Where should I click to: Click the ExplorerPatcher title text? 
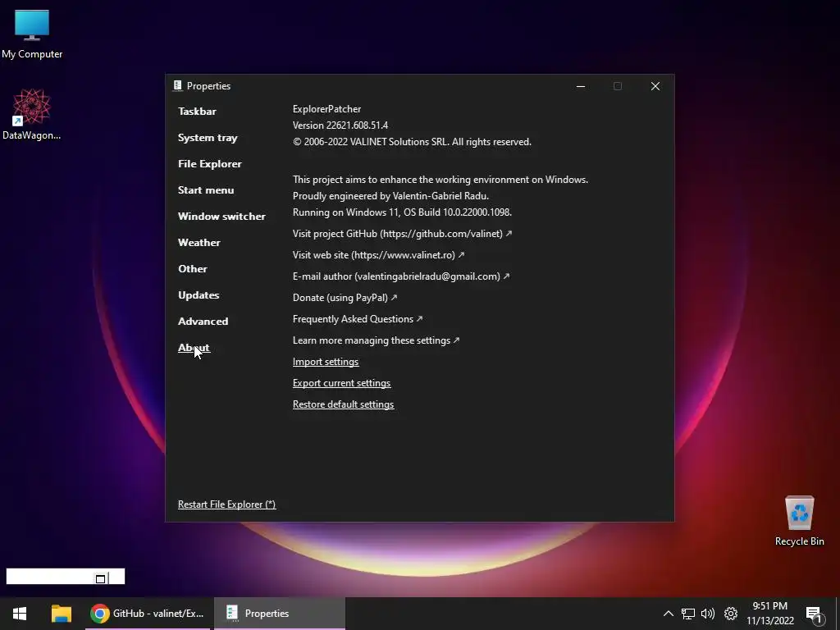click(x=326, y=109)
